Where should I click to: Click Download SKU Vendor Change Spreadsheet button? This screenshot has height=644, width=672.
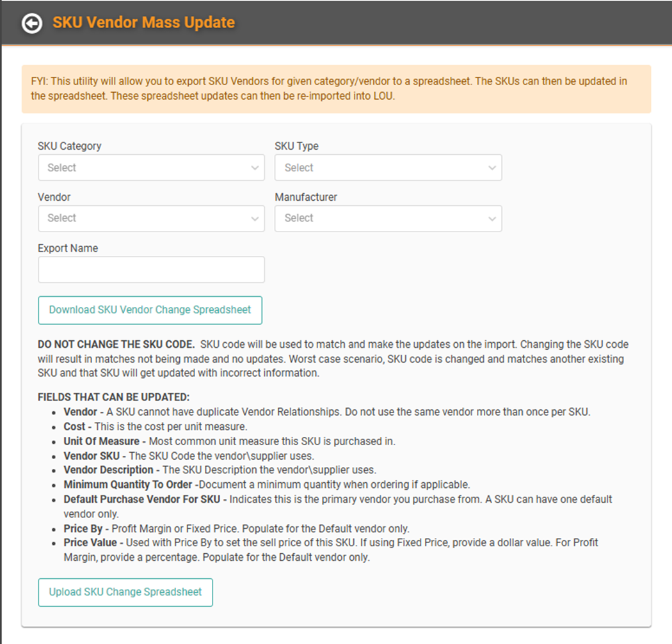click(150, 310)
